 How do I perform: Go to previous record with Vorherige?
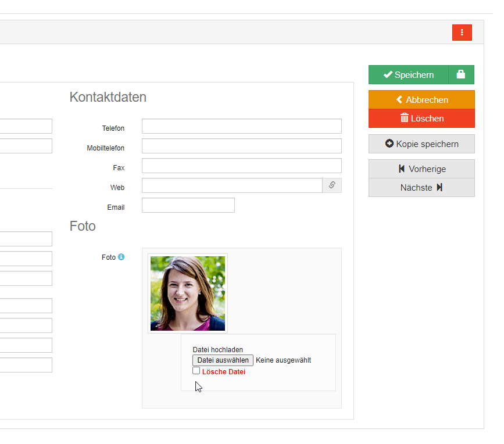(421, 169)
